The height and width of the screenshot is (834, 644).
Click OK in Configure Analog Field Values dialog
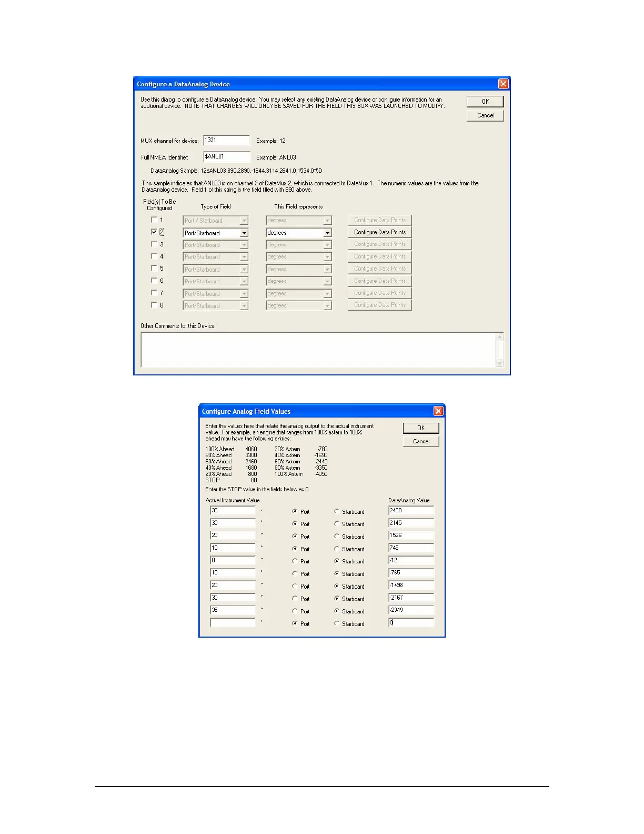coord(421,428)
